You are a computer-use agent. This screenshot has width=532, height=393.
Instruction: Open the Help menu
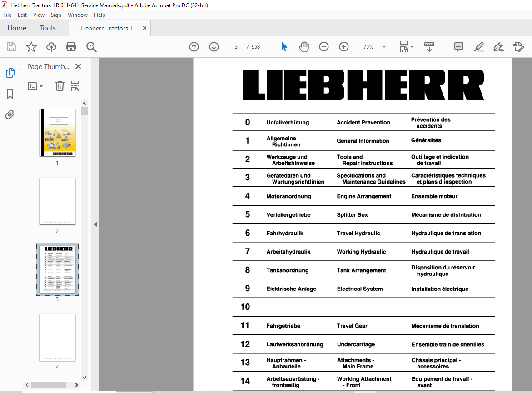(99, 15)
